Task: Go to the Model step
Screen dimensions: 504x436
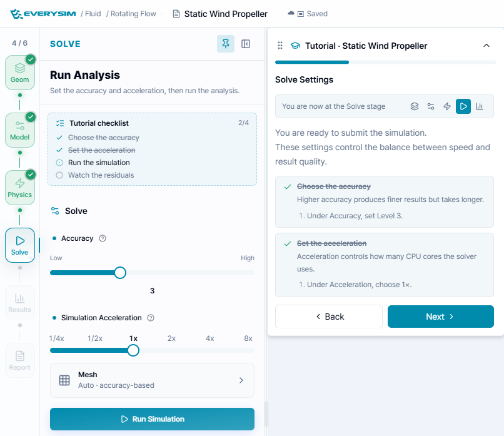Action: (x=20, y=130)
